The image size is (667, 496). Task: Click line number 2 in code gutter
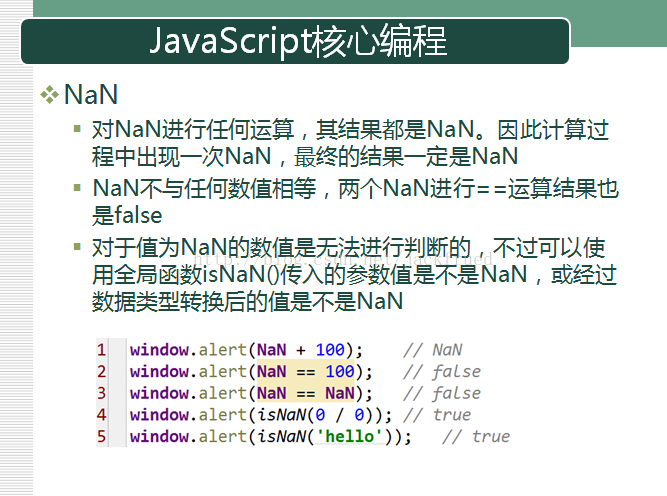click(101, 372)
